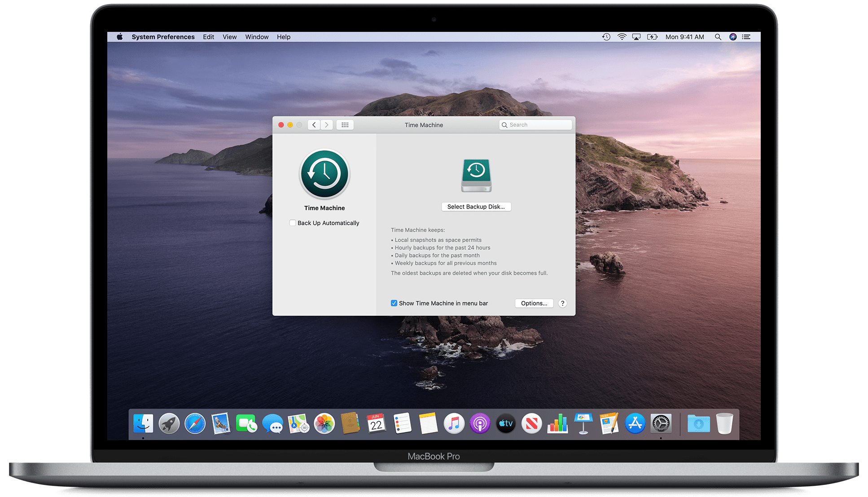This screenshot has height=497, width=868.
Task: Open the Trash in the Dock
Action: (x=724, y=423)
